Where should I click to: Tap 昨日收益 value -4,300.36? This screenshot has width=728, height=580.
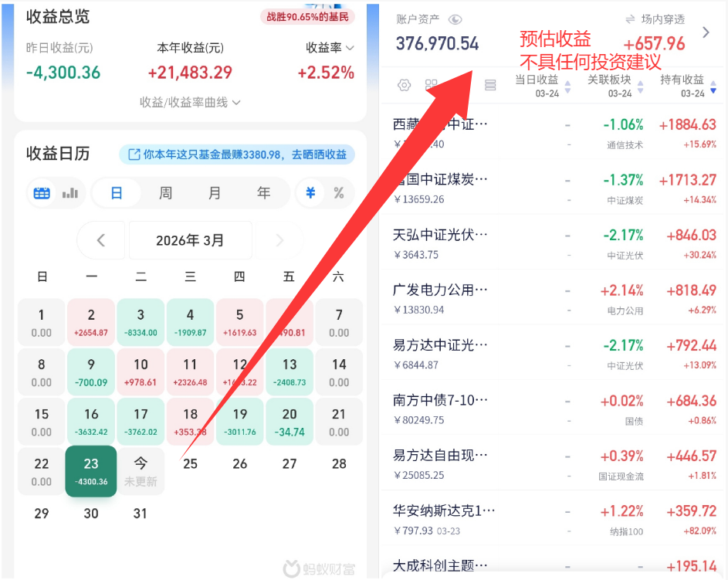tap(63, 73)
